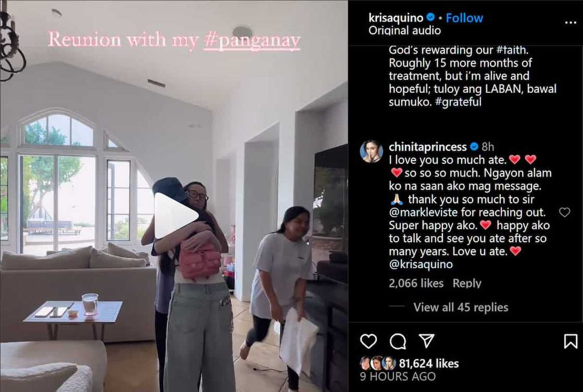Open the #grateful hashtag
This screenshot has width=583, height=392.
click(x=458, y=102)
